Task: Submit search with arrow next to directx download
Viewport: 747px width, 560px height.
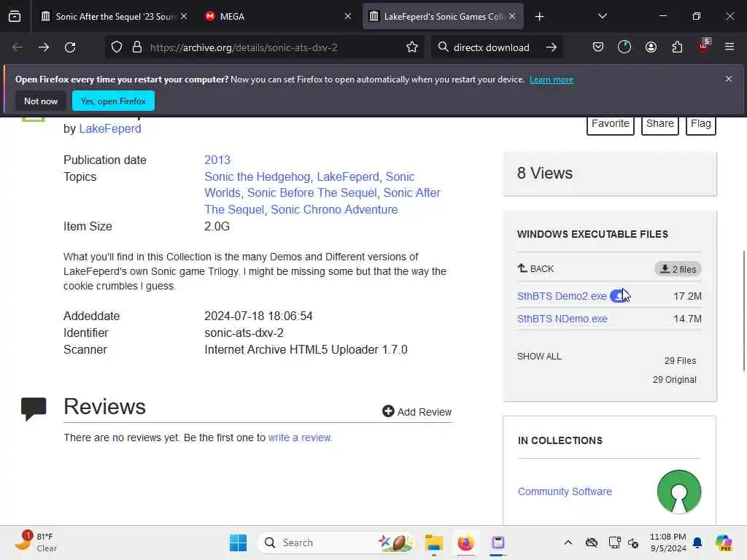Action: 551,47
